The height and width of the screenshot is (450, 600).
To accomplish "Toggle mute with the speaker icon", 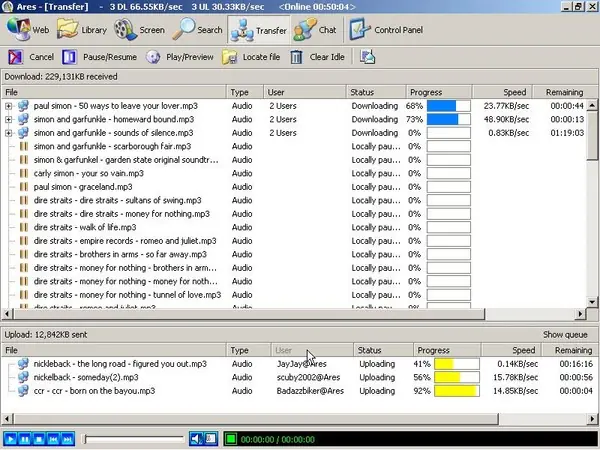I will coord(197,439).
